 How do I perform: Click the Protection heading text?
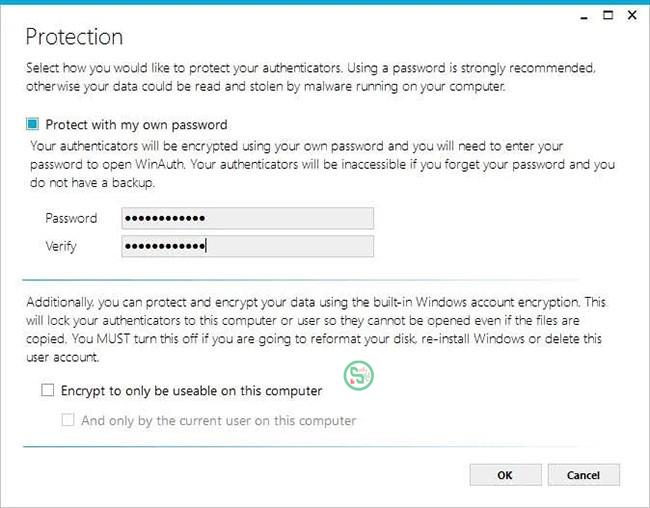pyautogui.click(x=74, y=37)
